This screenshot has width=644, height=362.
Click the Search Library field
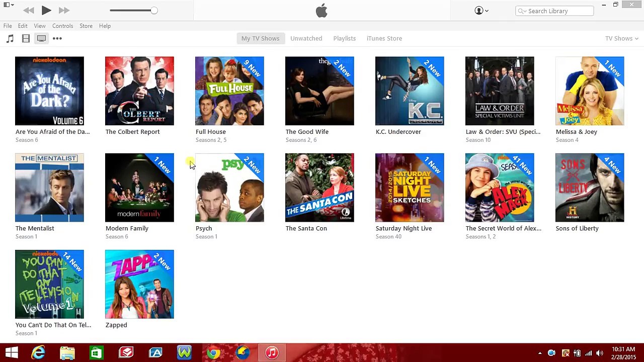554,11
